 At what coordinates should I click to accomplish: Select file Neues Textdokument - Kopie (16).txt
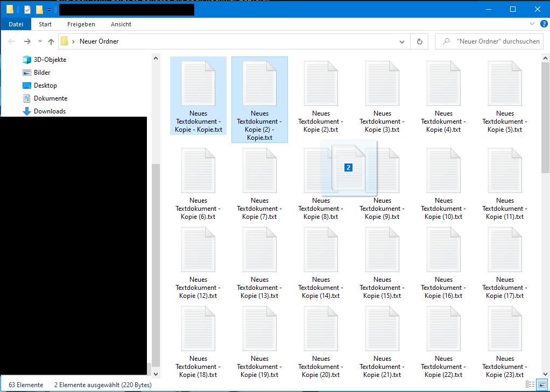coord(444,262)
